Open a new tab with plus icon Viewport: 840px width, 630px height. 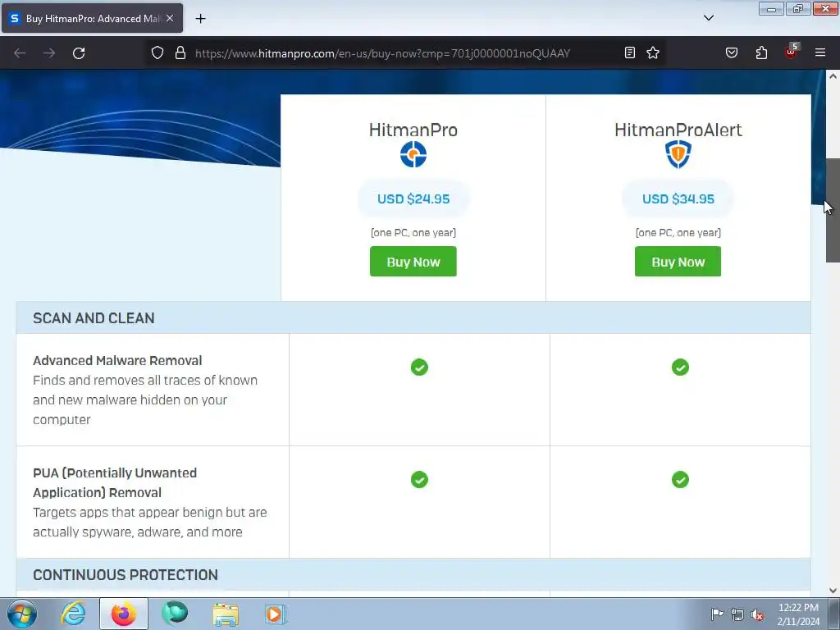[x=200, y=19]
